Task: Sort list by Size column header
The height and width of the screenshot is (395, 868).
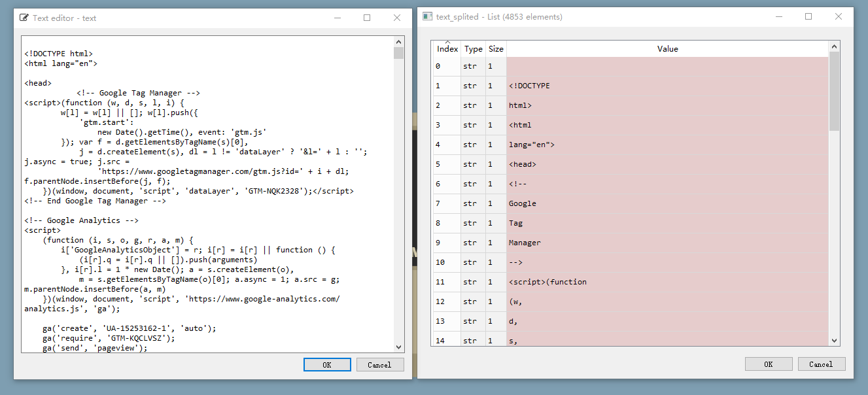Action: (496, 48)
